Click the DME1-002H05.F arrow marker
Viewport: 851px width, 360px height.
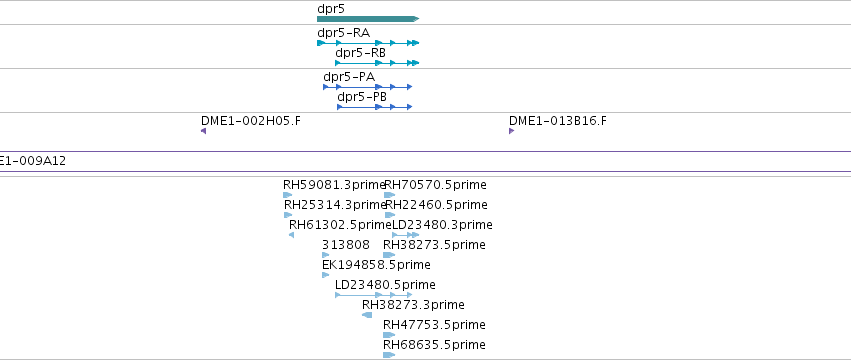[x=204, y=131]
